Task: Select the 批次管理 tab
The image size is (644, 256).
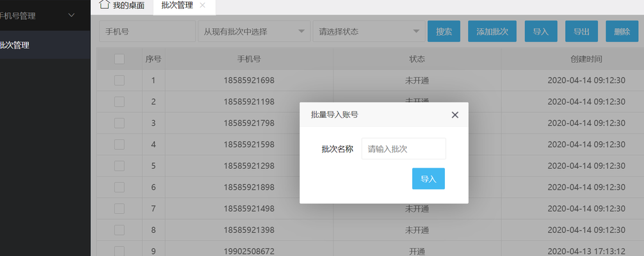Action: coord(177,6)
